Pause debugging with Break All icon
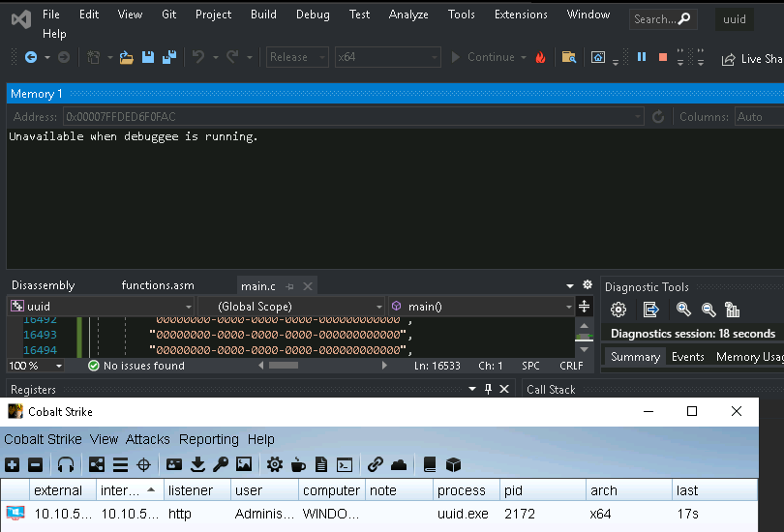The height and width of the screenshot is (532, 784). pyautogui.click(x=642, y=57)
